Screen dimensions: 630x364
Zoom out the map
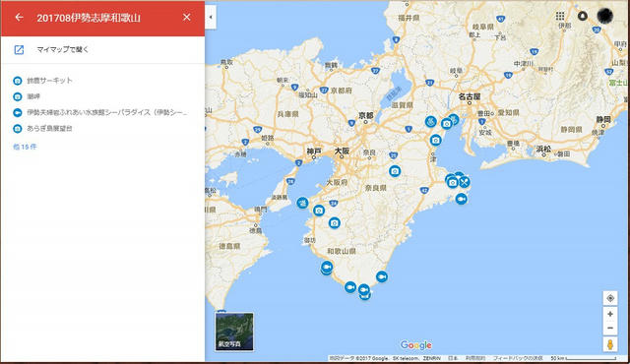(610, 328)
